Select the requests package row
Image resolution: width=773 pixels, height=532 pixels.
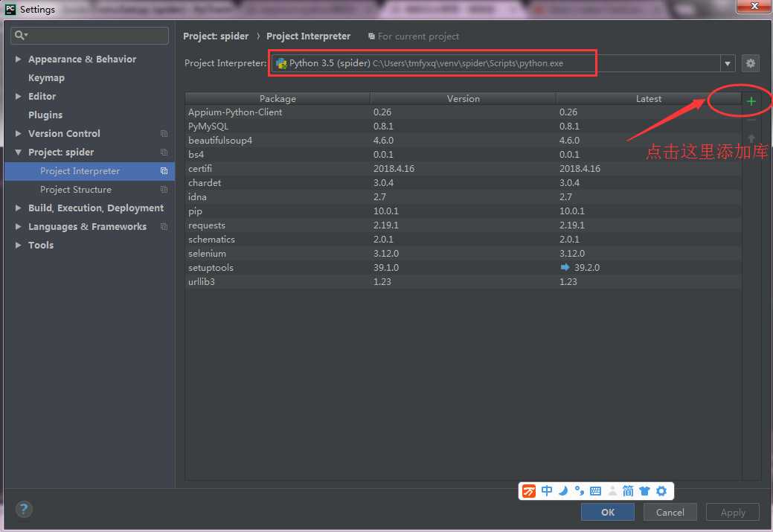tap(463, 225)
